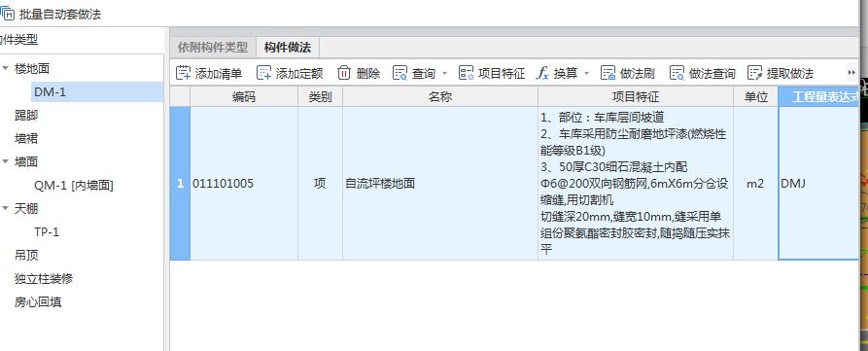The width and height of the screenshot is (868, 351).
Task: Click the 楼地面 tree label
Action: click(32, 69)
